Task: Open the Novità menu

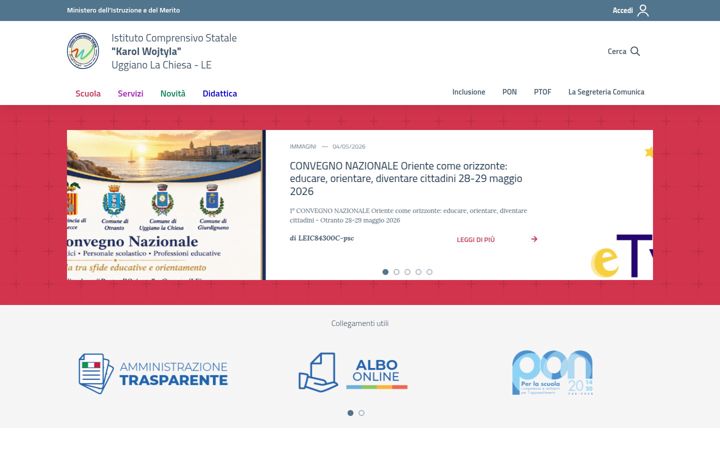Action: pyautogui.click(x=173, y=93)
